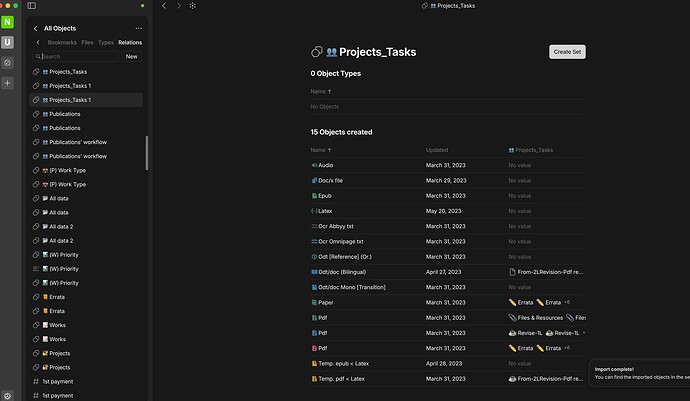Click the April 28, 2023 date cell
The image size is (690, 401).
444,364
